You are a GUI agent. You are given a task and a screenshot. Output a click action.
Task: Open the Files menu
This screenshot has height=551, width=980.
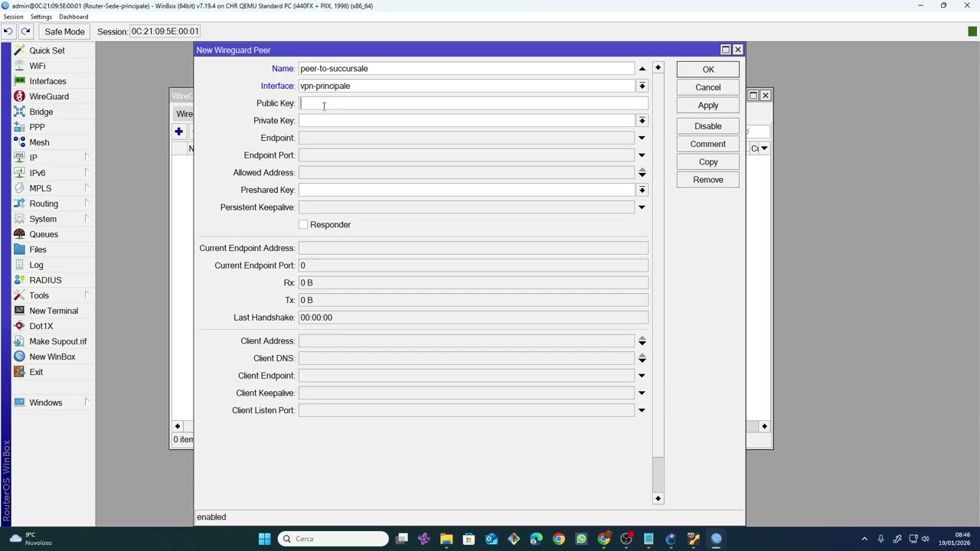[x=38, y=249]
